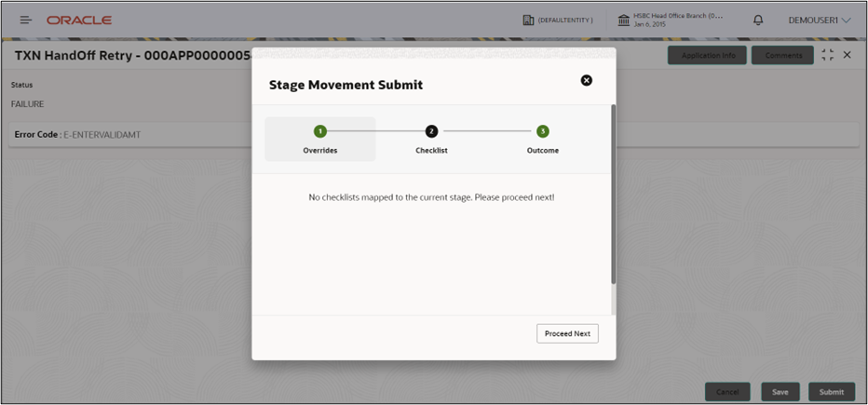868x405 pixels.
Task: Click the Save button
Action: point(780,392)
